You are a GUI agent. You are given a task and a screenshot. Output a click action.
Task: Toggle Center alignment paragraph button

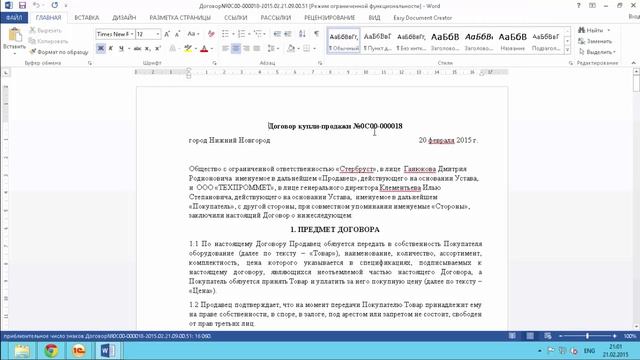click(x=236, y=49)
